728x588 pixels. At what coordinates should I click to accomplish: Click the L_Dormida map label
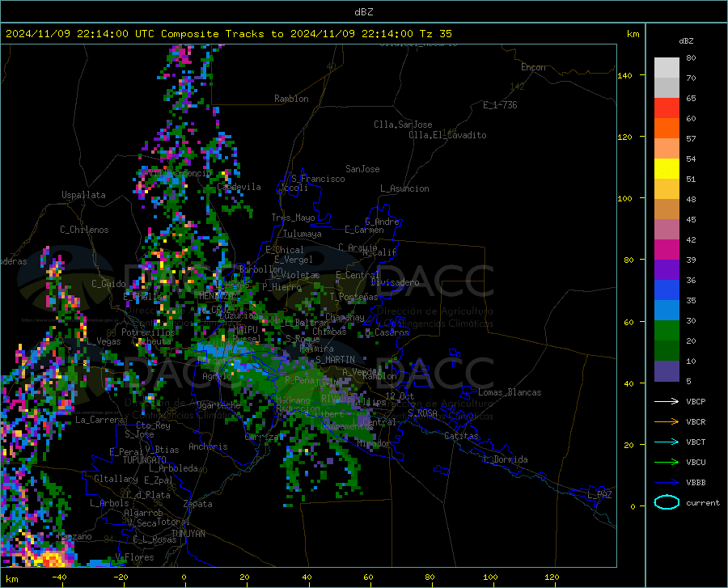505,459
